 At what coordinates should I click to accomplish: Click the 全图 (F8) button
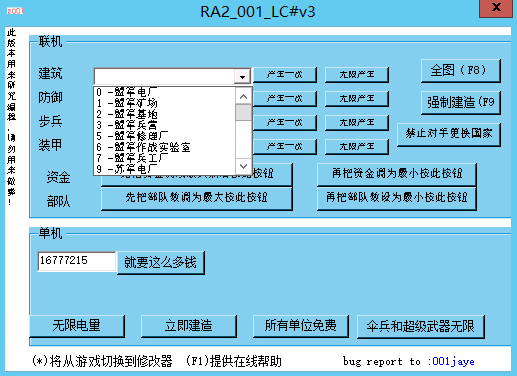tap(461, 71)
